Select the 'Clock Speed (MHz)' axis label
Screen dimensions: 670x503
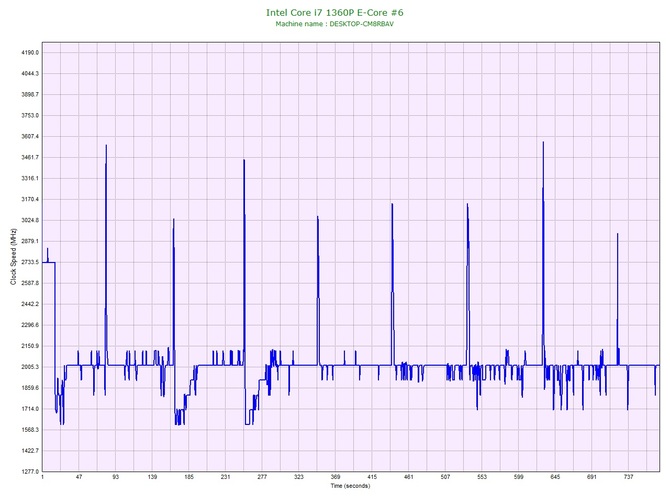pyautogui.click(x=13, y=257)
